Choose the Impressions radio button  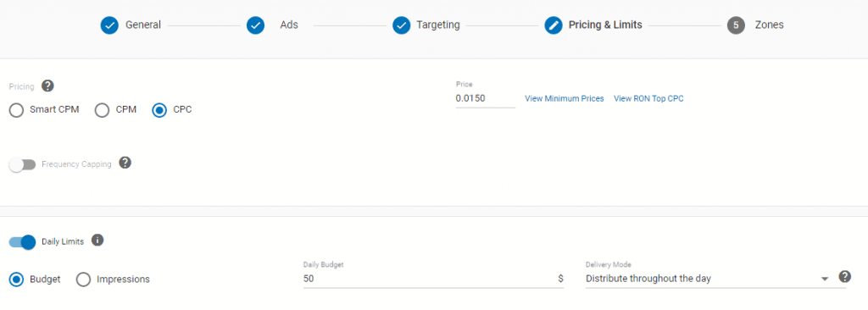[84, 280]
